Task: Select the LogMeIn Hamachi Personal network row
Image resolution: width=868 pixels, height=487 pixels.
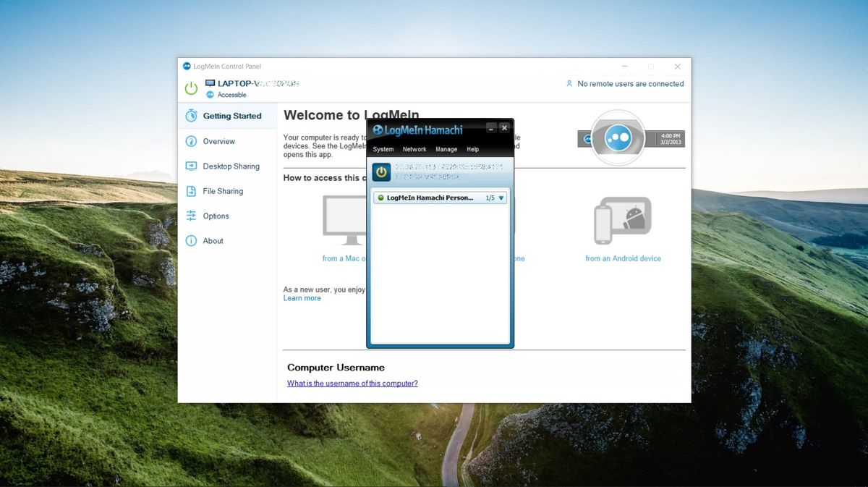Action: (x=441, y=198)
